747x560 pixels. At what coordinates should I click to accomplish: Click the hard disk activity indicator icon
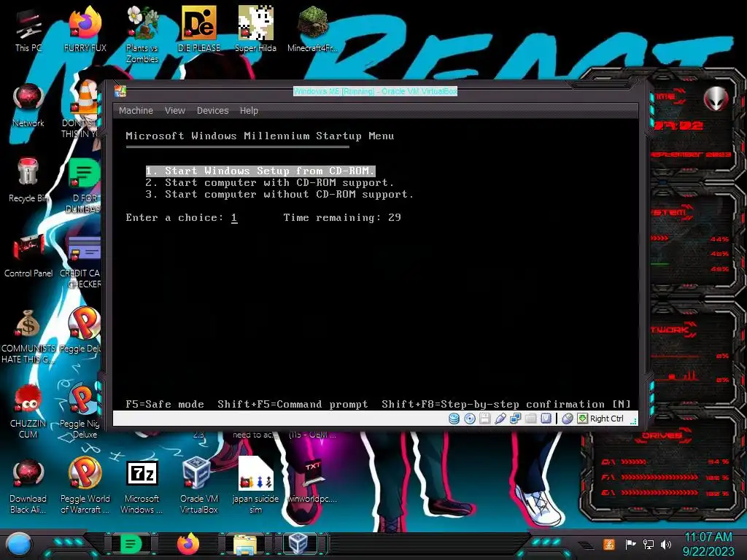pos(454,419)
